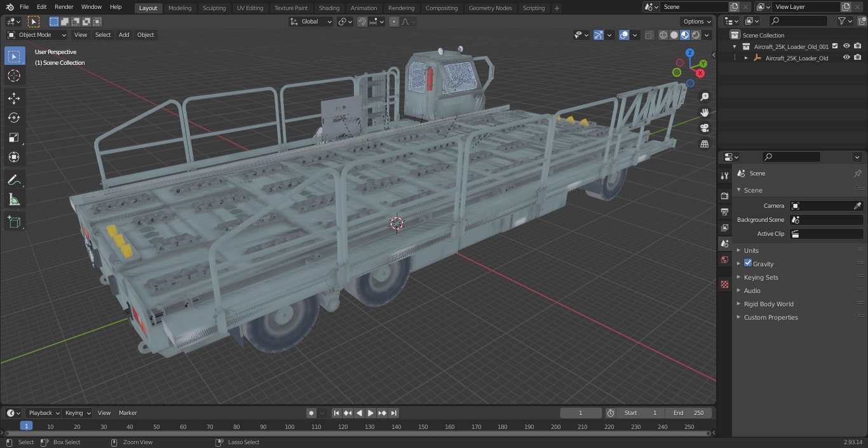
Task: Click eyedropper next to Camera field
Action: pos(857,206)
